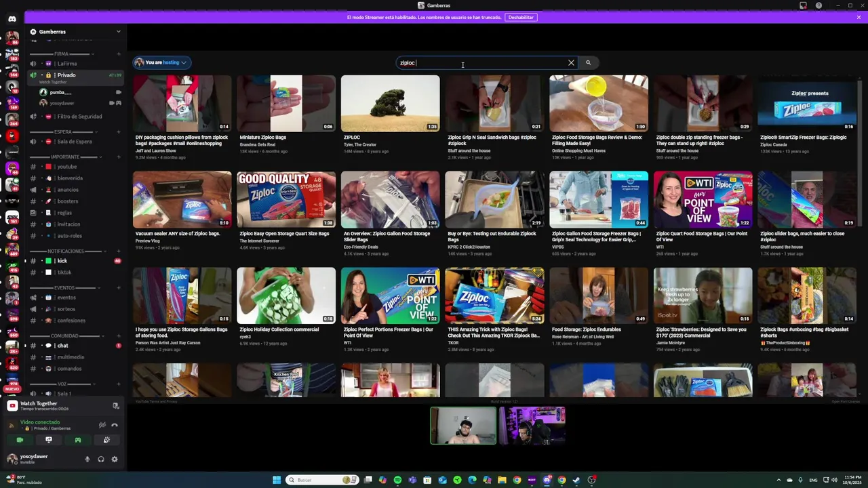The image size is (868, 488).
Task: Open the youtube text channel
Action: [x=75, y=167]
